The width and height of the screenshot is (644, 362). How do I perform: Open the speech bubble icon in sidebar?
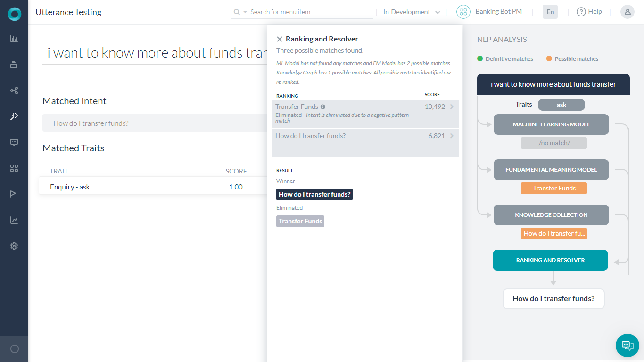click(14, 142)
